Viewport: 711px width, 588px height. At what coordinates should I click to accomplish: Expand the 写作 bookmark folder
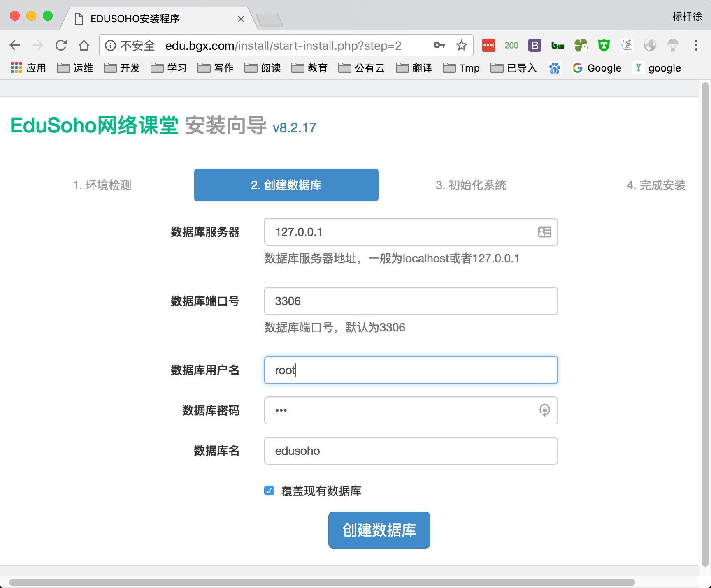(216, 68)
